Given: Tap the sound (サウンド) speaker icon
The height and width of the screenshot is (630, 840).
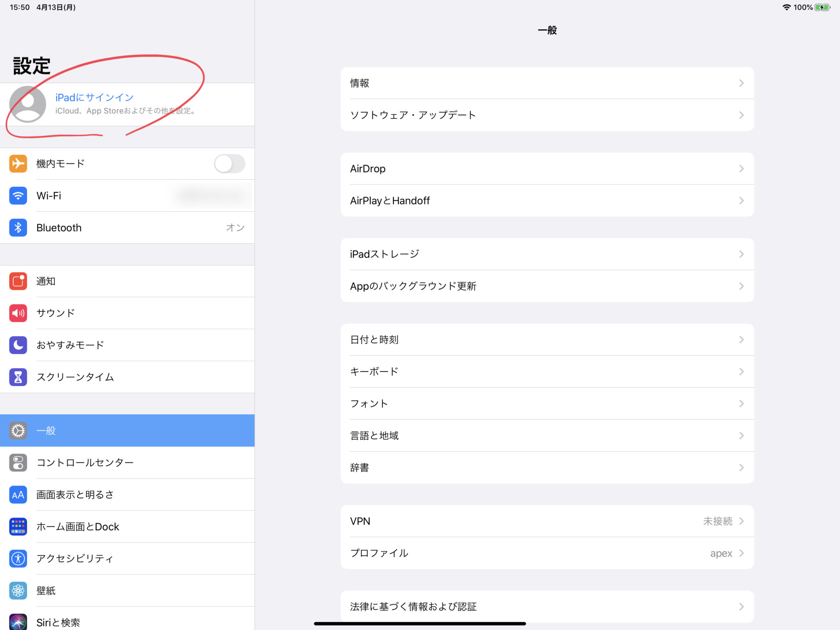Looking at the screenshot, I should (x=18, y=313).
